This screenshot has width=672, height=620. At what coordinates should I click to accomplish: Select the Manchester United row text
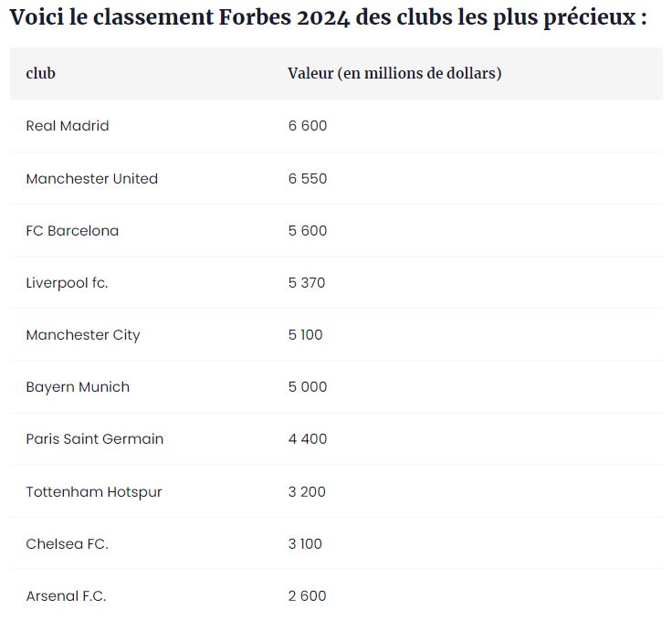tap(91, 179)
